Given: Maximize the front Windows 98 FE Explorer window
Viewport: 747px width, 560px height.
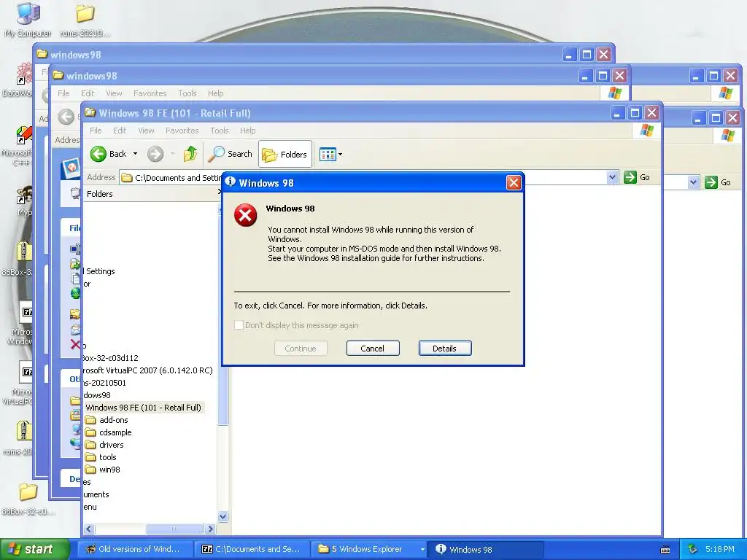Looking at the screenshot, I should pos(635,113).
